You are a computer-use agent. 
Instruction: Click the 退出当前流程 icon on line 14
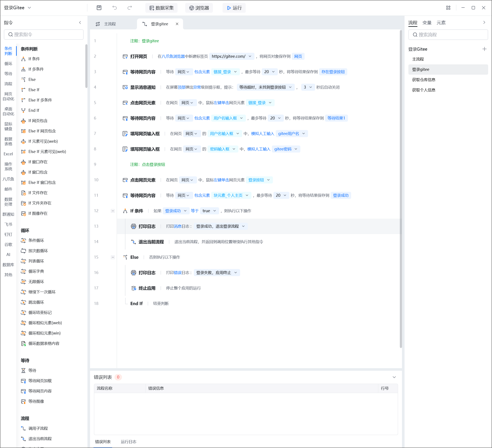pos(134,242)
